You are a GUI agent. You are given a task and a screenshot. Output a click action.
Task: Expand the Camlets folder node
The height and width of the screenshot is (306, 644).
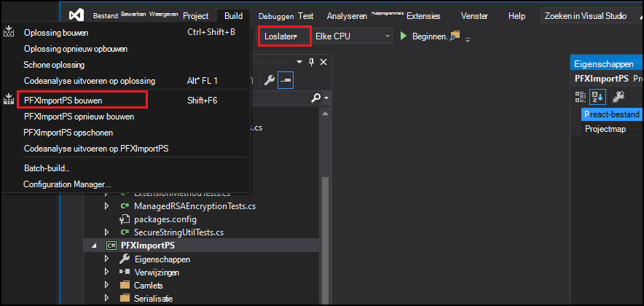(107, 285)
